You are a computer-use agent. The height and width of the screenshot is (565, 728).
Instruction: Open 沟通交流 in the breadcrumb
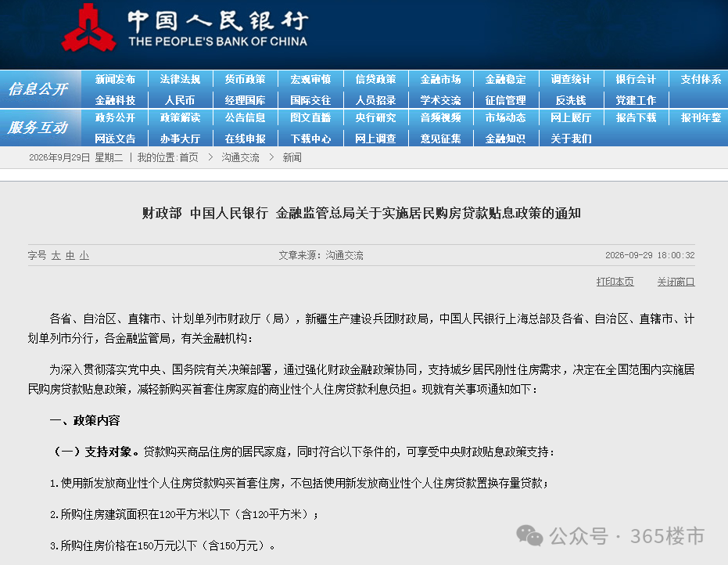[241, 157]
